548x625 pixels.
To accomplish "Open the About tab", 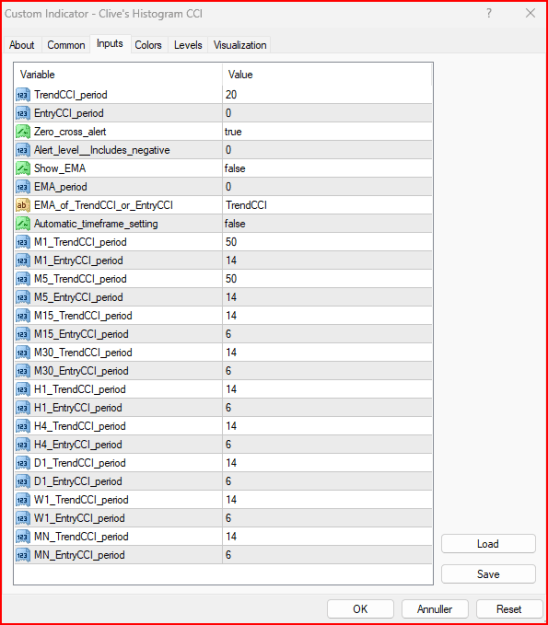I will (x=22, y=45).
